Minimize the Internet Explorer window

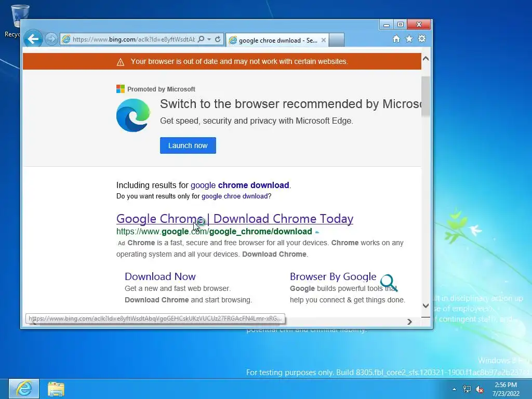tap(386, 25)
